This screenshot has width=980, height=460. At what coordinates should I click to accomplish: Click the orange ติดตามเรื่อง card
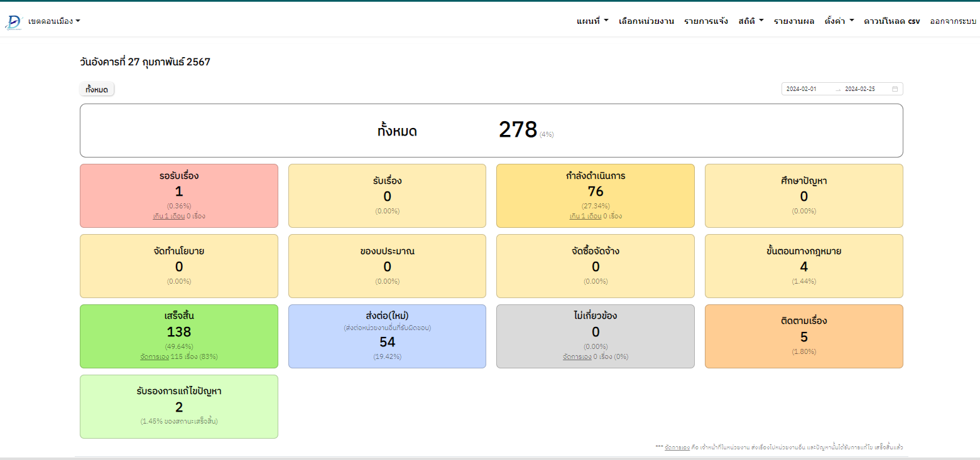(x=803, y=336)
